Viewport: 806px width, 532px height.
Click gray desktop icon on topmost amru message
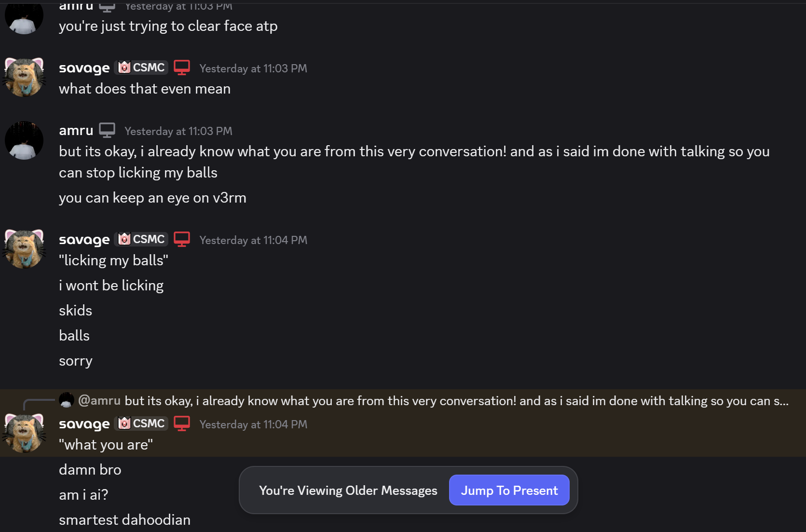pyautogui.click(x=107, y=7)
